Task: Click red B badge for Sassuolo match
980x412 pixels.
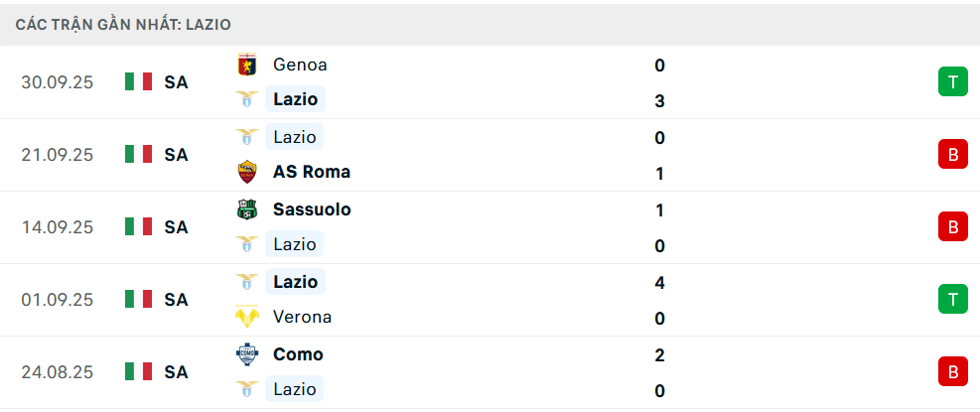Action: (x=952, y=226)
